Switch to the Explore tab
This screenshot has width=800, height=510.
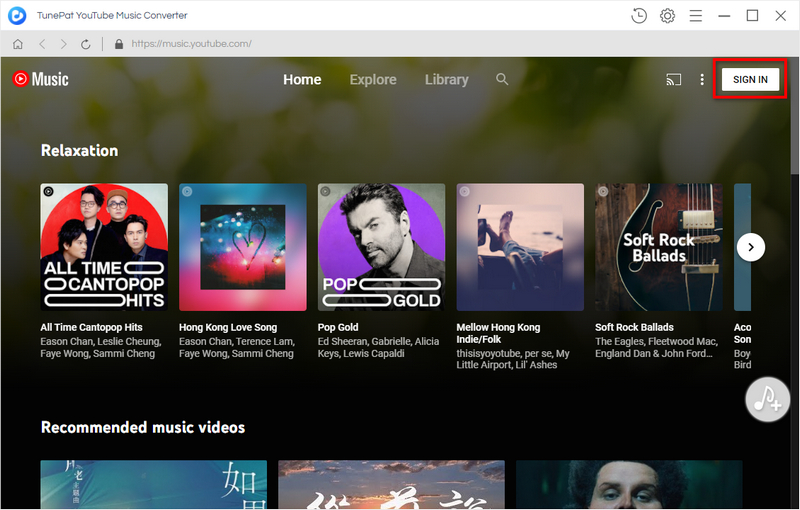373,80
